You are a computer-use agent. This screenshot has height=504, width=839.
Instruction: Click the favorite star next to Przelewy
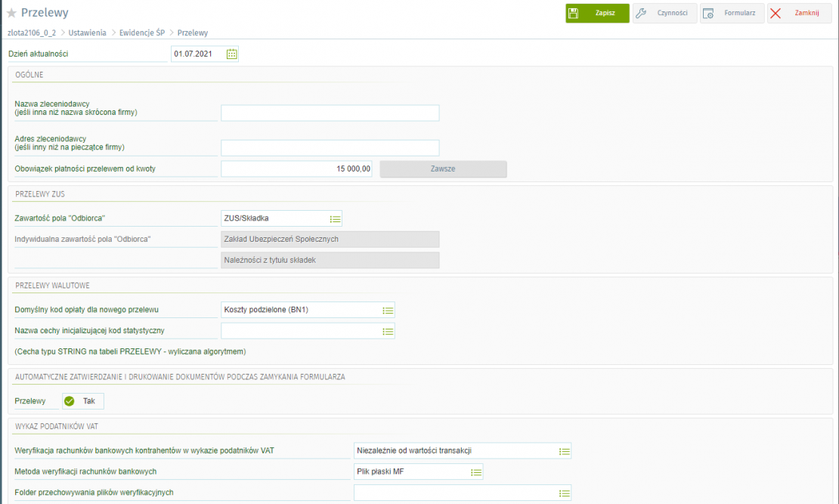[x=11, y=13]
